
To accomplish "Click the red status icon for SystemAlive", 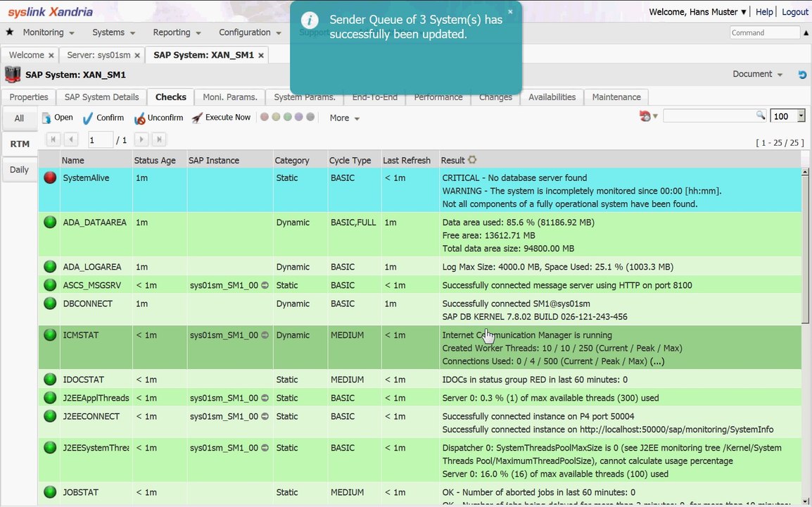I will tap(50, 178).
